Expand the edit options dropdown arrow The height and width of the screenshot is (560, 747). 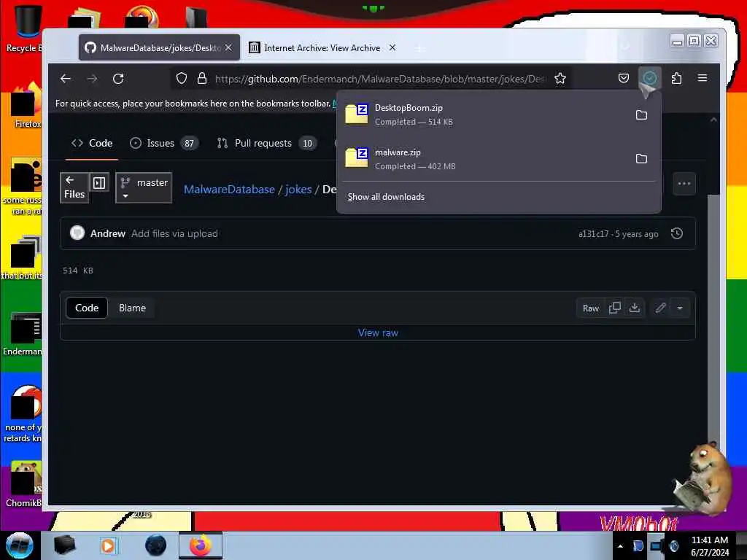pyautogui.click(x=680, y=308)
